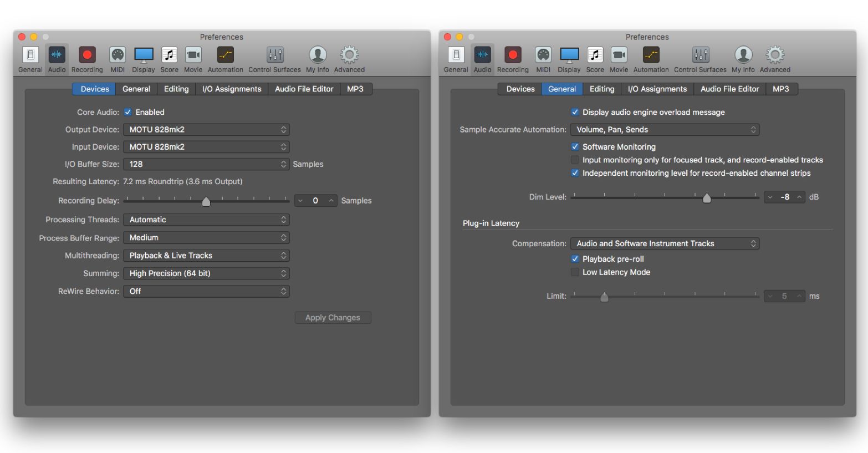Open MP3 tab in right window

[x=781, y=89]
